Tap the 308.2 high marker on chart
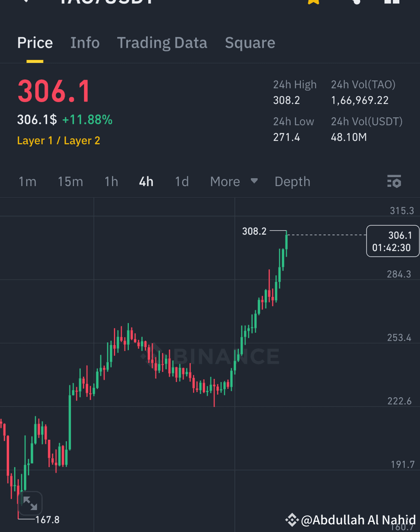 point(254,231)
